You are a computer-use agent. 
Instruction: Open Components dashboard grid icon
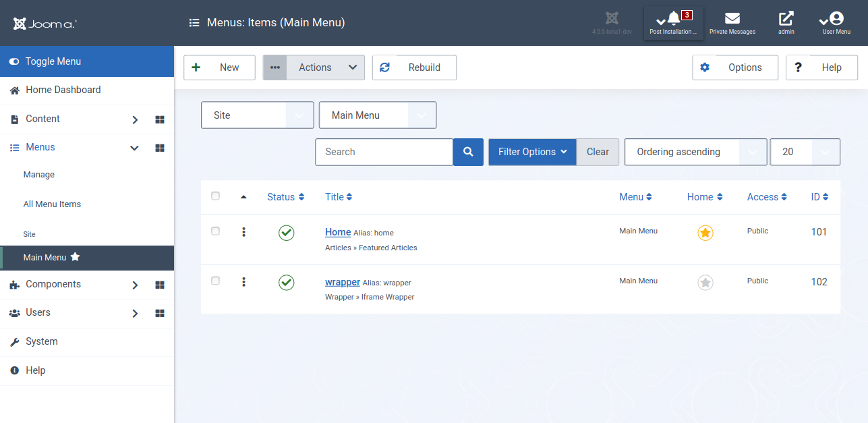pyautogui.click(x=160, y=285)
